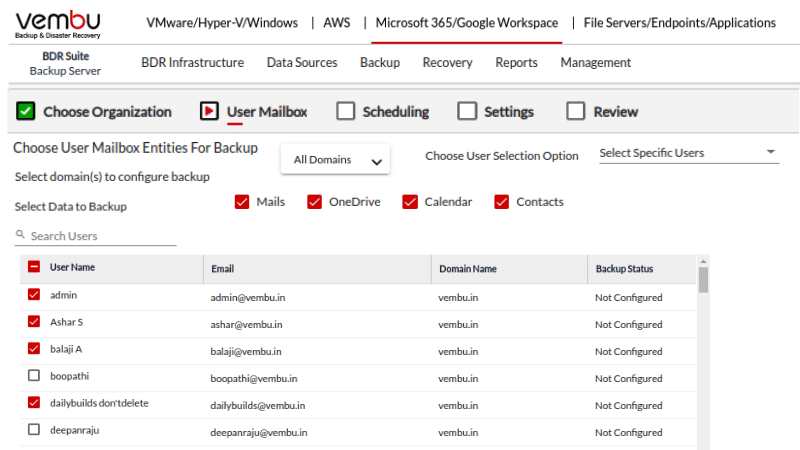Uncheck the Mails data checkbox
The image size is (800, 450).
coord(242,202)
